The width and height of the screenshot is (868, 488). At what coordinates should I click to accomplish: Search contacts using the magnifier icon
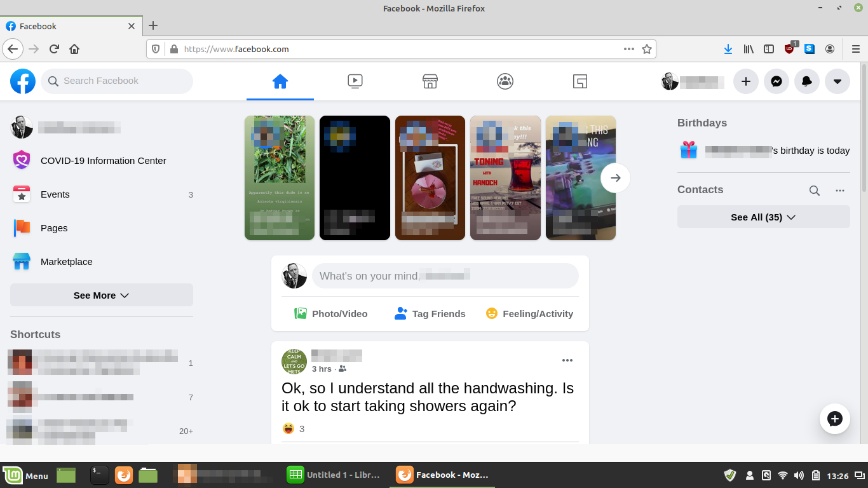[814, 190]
